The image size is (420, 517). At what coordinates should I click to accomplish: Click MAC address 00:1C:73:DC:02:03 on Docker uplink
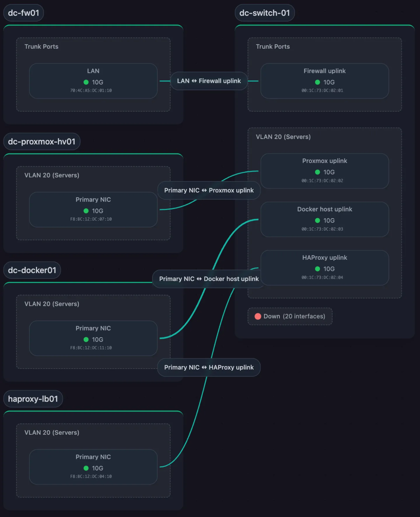click(322, 229)
